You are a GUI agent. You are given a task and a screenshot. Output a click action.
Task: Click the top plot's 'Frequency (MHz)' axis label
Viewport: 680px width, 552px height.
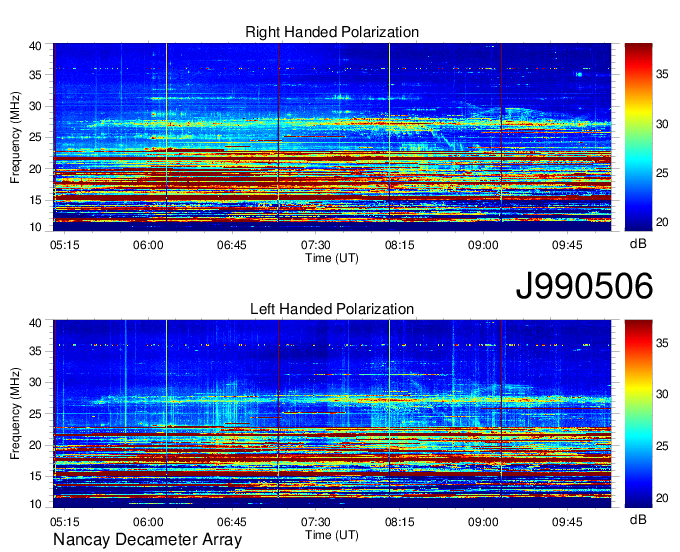pos(15,137)
